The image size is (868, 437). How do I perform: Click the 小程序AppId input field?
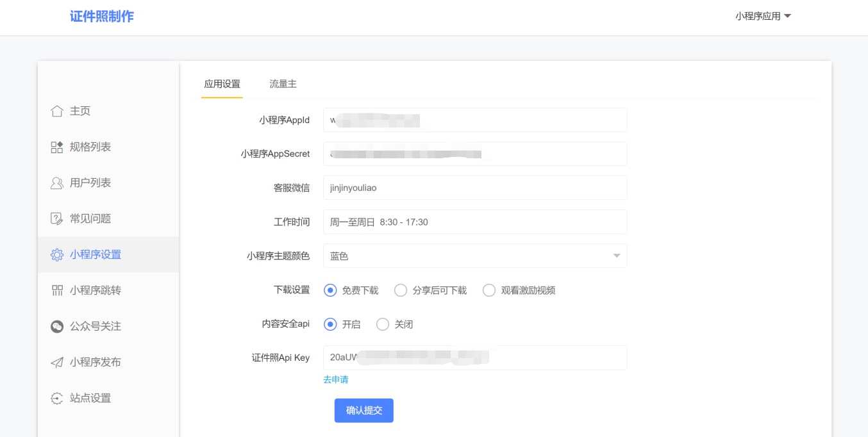coord(475,120)
